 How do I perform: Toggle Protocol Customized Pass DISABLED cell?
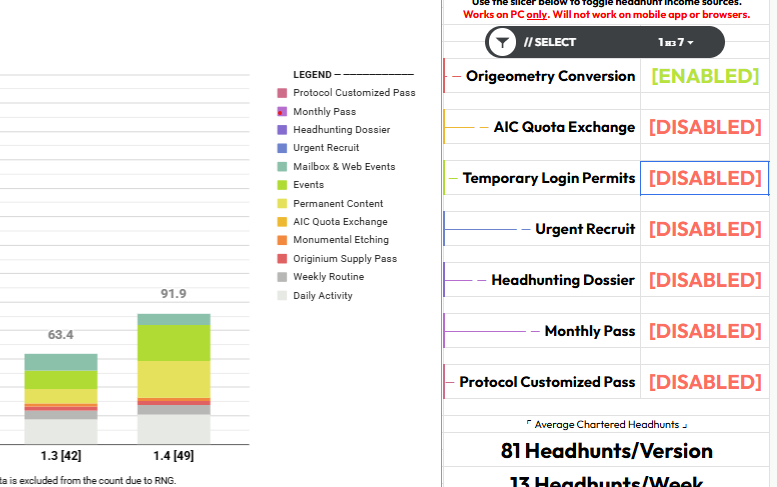point(705,382)
